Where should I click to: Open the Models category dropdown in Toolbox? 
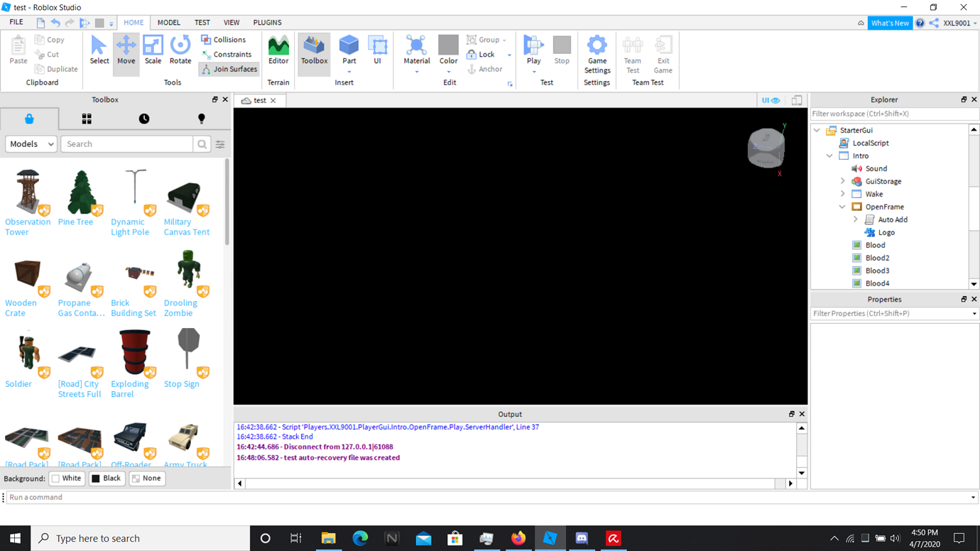31,143
